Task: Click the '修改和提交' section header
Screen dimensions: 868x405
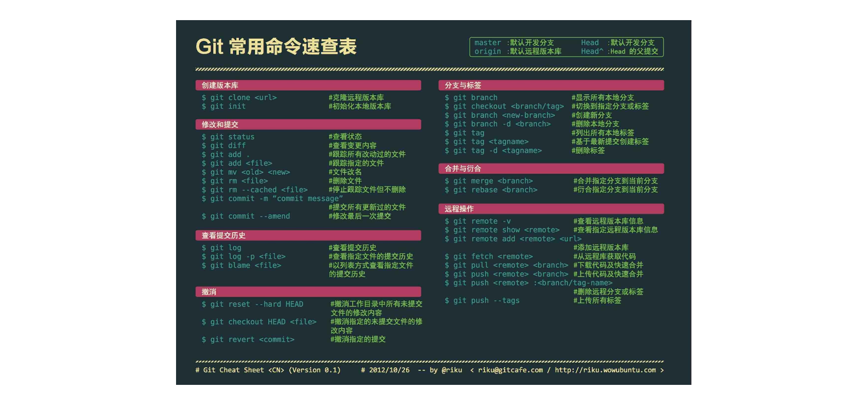Action: tap(308, 125)
